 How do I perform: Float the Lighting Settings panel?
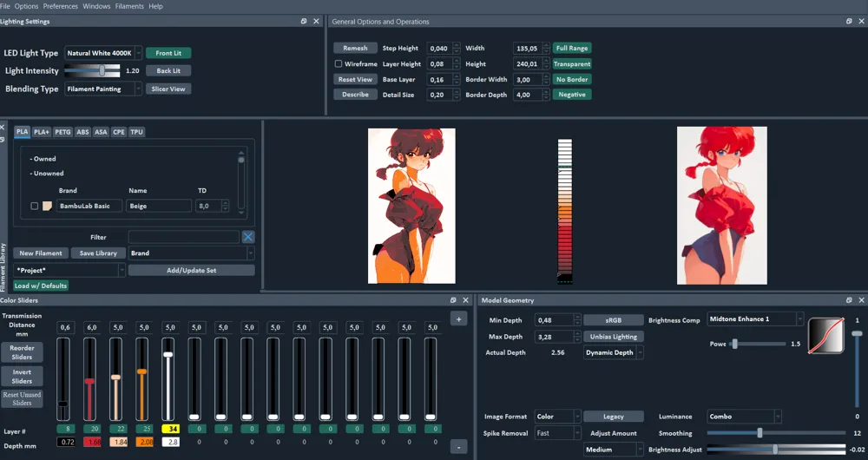click(x=303, y=21)
